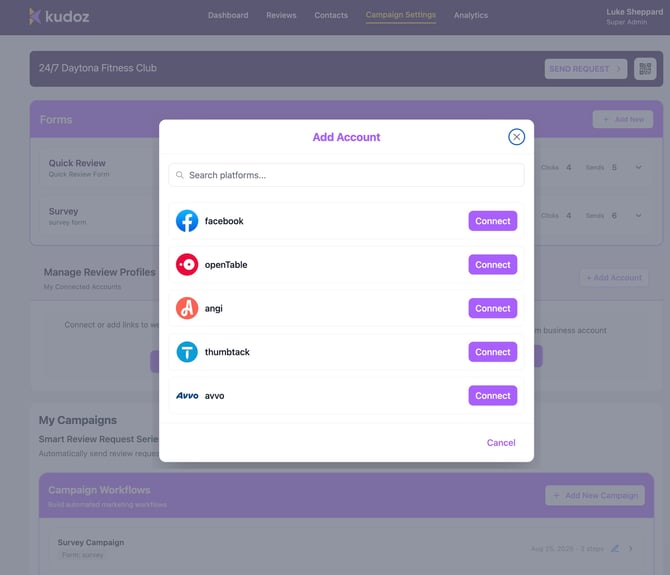The image size is (670, 575).
Task: Click the Avvo logo icon
Action: tap(187, 396)
